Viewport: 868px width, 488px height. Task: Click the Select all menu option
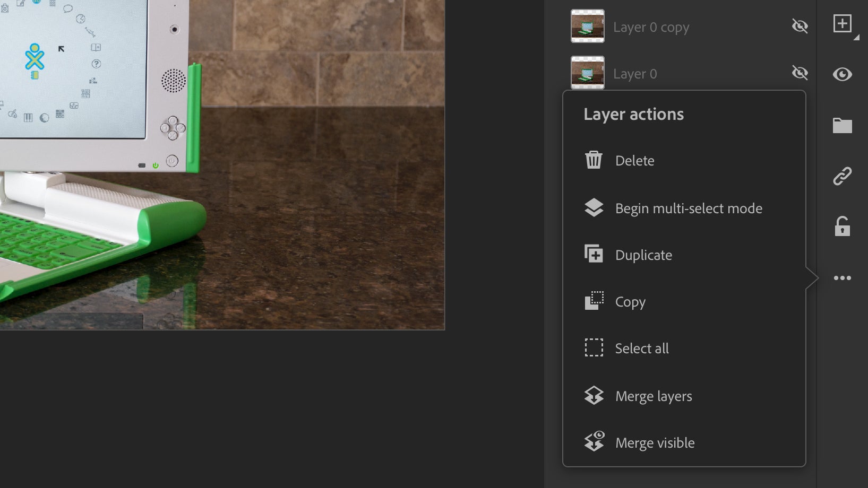pyautogui.click(x=642, y=348)
